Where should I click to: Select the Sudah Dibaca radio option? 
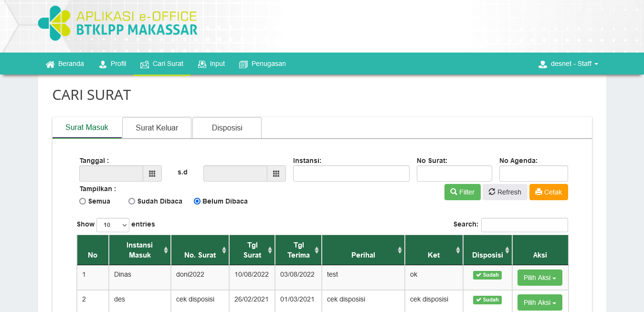[132, 201]
